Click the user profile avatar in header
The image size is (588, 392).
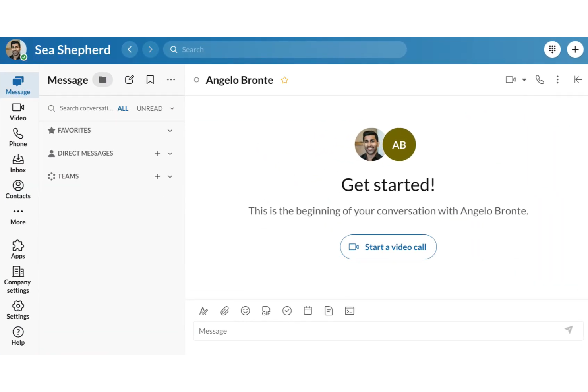coord(16,50)
